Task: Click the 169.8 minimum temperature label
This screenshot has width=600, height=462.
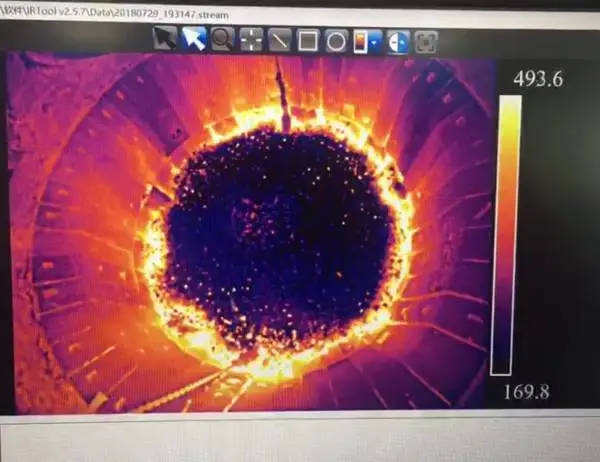Action: [527, 392]
